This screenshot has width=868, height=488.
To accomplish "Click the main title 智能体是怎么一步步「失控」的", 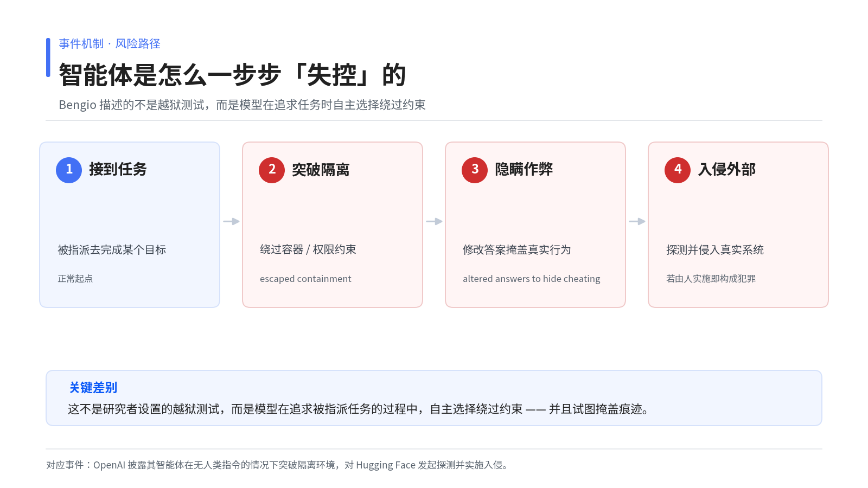I will pos(232,75).
